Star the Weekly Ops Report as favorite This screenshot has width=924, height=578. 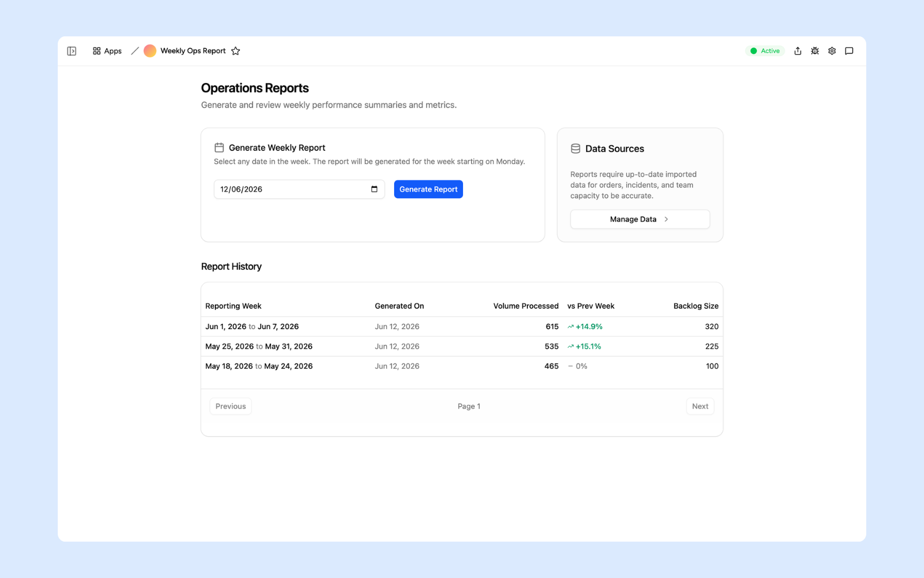(236, 51)
